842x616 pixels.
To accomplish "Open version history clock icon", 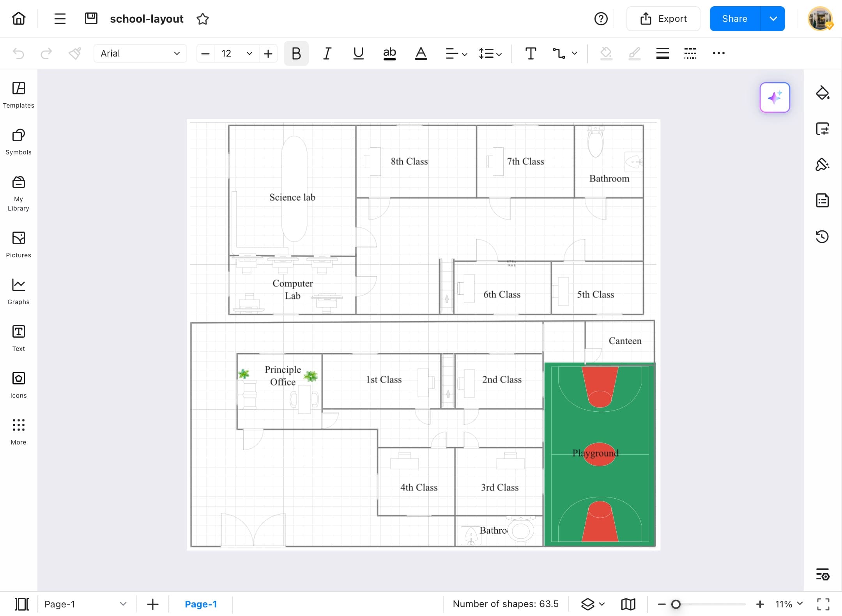I will click(x=822, y=236).
